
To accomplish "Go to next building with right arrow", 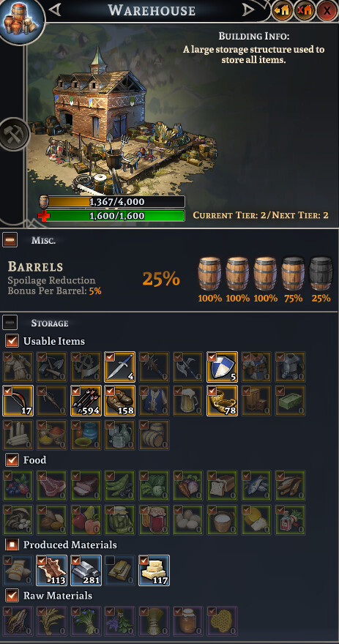I will [x=247, y=10].
